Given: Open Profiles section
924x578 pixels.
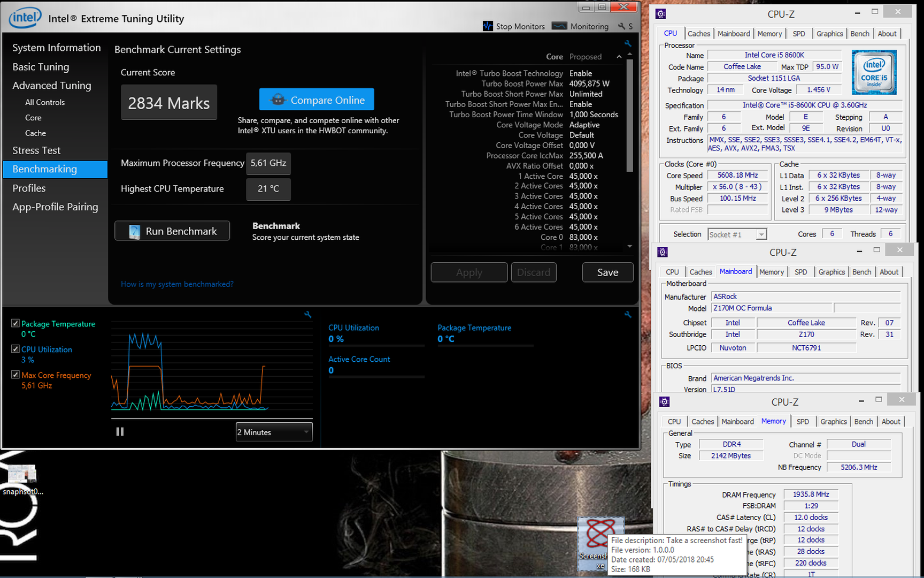Looking at the screenshot, I should [x=29, y=188].
